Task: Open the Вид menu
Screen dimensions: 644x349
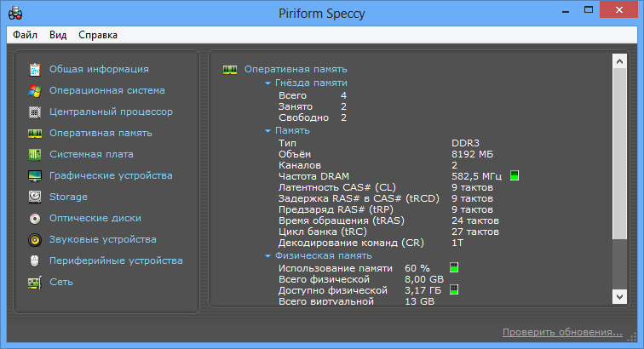Action: pyautogui.click(x=58, y=35)
